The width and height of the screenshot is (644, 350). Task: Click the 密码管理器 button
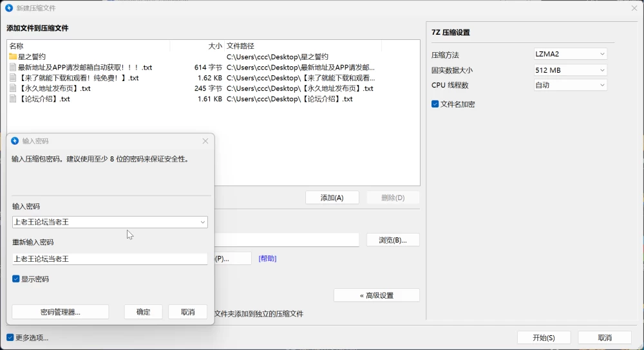(61, 312)
